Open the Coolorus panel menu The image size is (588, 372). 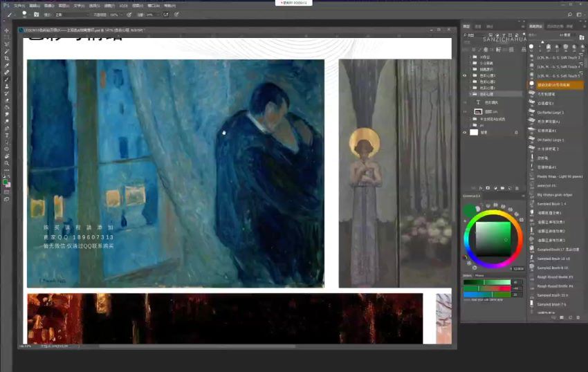(523, 196)
